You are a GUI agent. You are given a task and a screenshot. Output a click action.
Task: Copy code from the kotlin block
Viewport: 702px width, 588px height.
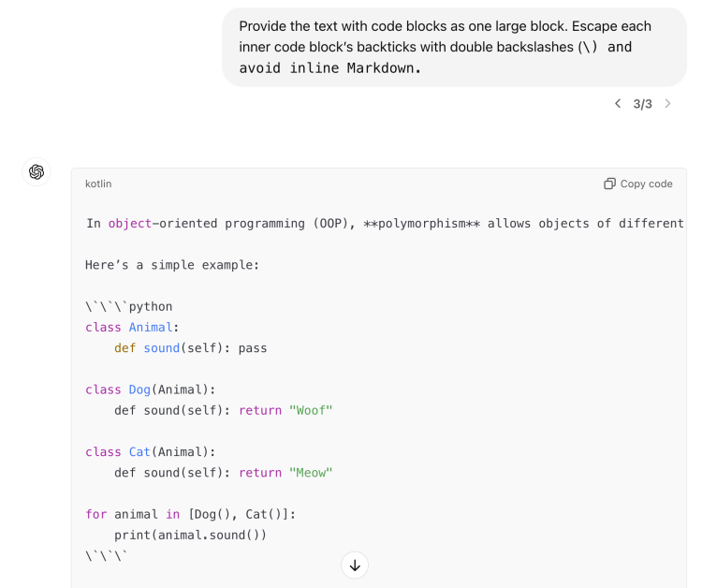click(638, 184)
